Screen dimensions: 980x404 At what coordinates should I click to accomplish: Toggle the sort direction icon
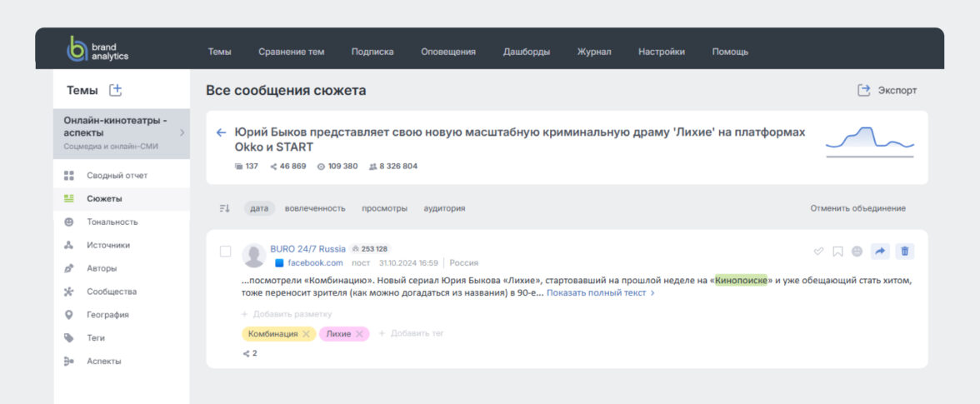coord(224,208)
